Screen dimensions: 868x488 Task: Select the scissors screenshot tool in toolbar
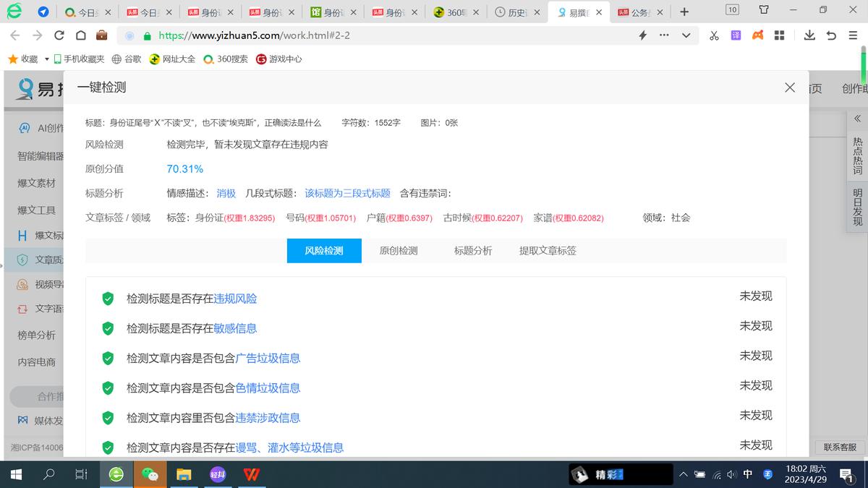(713, 35)
